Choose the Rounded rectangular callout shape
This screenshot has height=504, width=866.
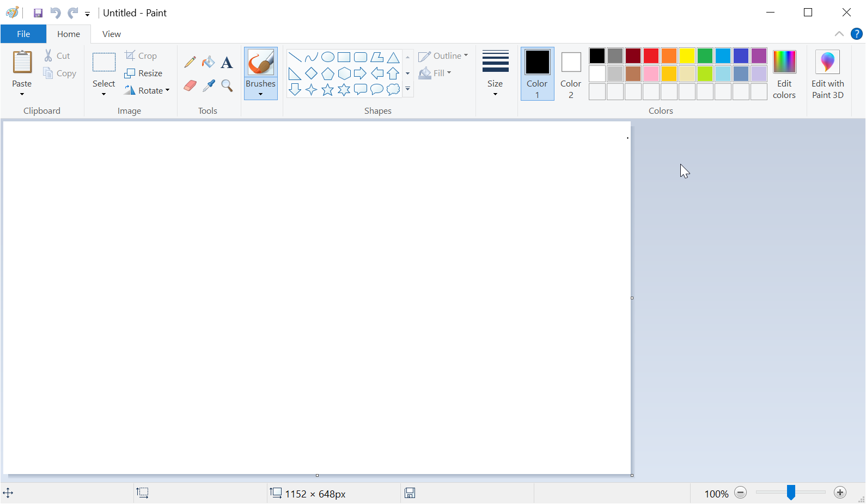(361, 90)
